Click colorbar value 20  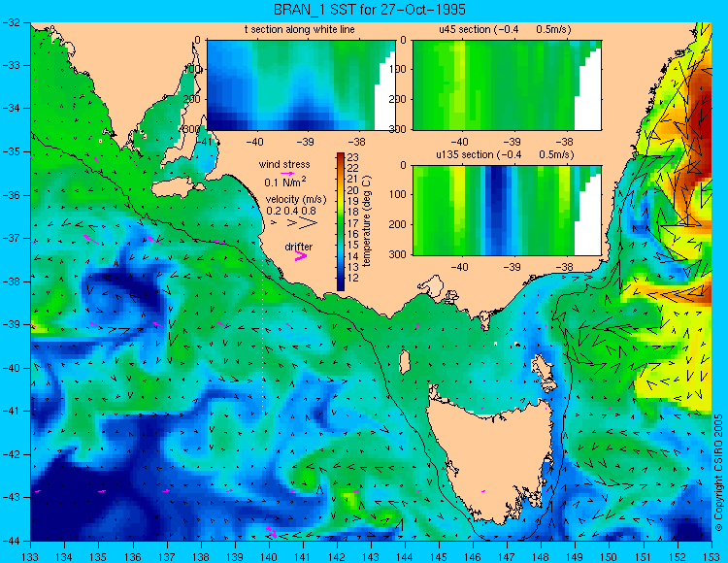(x=353, y=190)
